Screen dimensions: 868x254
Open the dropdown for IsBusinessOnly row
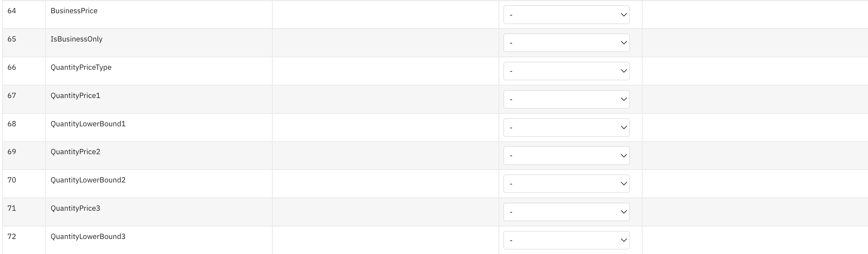tap(566, 43)
